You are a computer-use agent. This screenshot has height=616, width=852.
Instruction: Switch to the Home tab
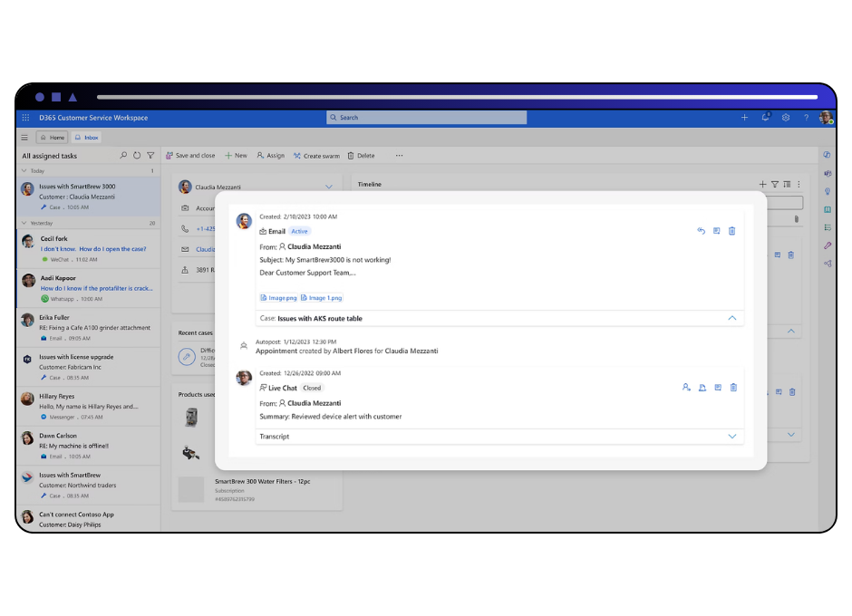(52, 138)
